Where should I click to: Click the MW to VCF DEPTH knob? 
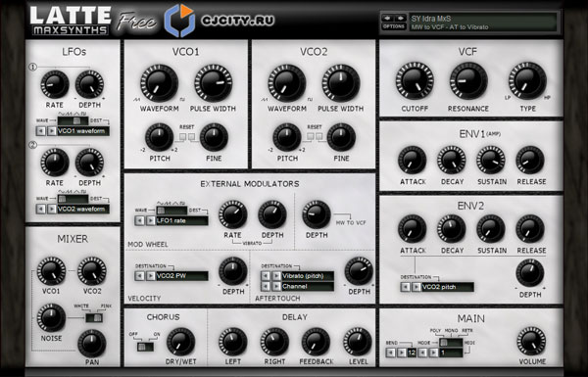click(317, 214)
